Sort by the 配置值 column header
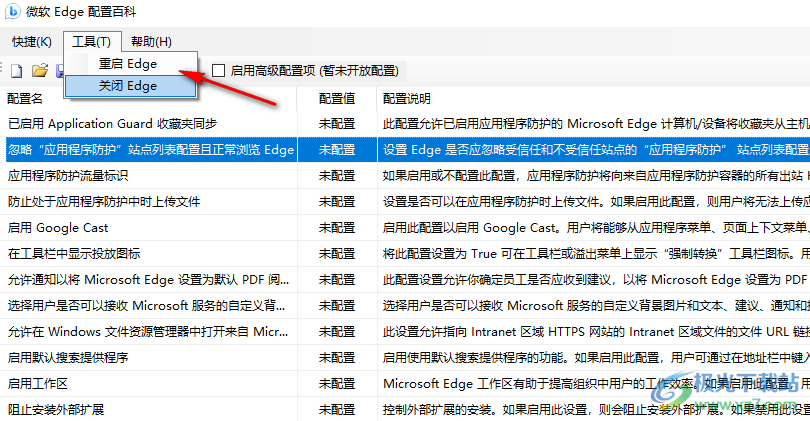Viewport: 810px width, 421px height. click(x=337, y=99)
